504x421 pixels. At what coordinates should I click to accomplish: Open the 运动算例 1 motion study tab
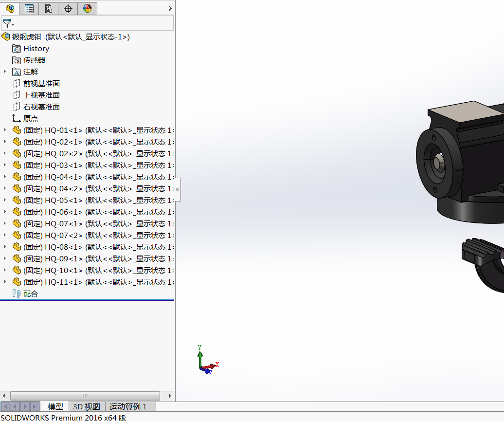coord(130,407)
